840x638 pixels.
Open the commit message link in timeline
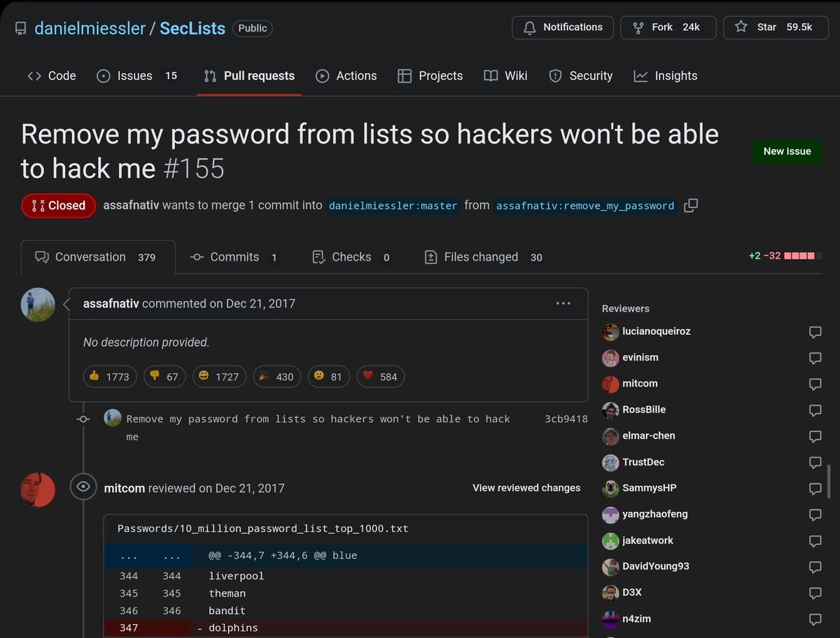pyautogui.click(x=318, y=427)
